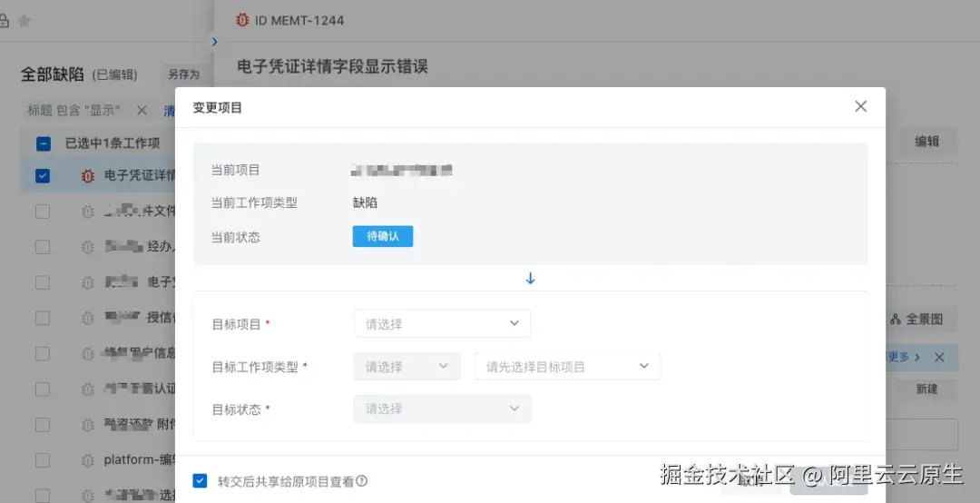Click the title 电子凭证详情字段显示错误
The height and width of the screenshot is (503, 980).
coord(332,66)
